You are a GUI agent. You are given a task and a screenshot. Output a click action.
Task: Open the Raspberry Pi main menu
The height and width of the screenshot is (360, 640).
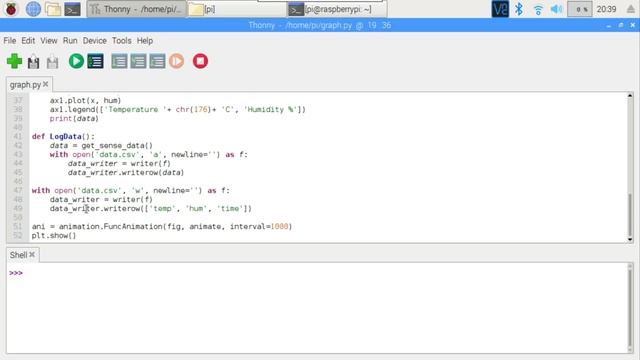pos(11,9)
